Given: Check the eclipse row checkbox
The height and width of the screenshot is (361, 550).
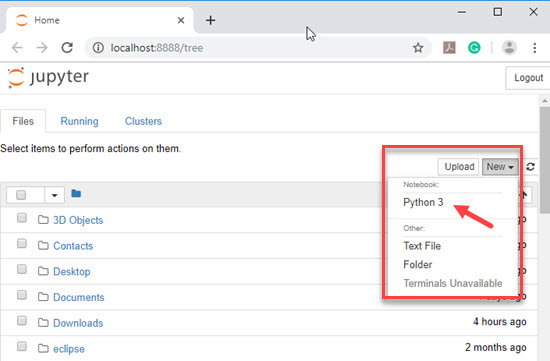Looking at the screenshot, I should (22, 347).
